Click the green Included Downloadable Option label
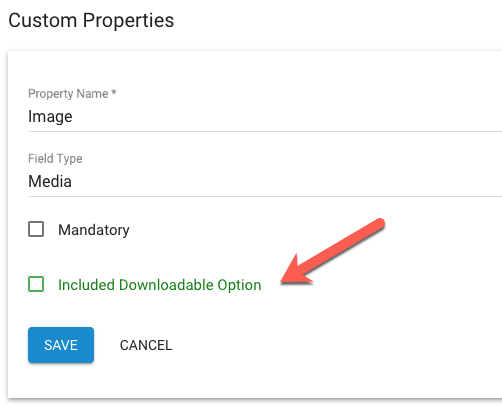Viewport: 502px width, 414px height. [x=160, y=285]
